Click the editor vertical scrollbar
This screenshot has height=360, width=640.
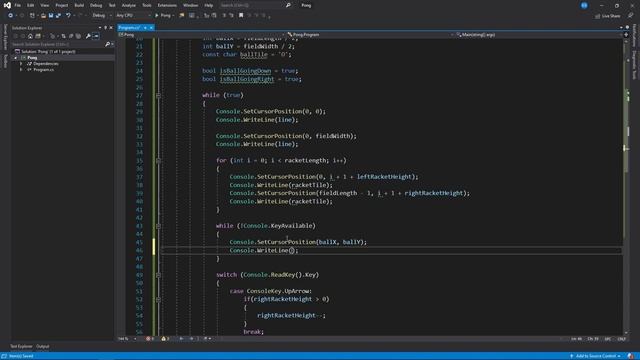(x=627, y=187)
